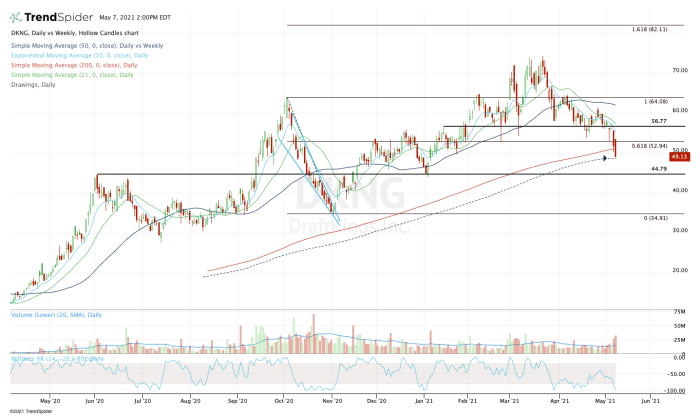
Task: Click the red 49.13 current price tag
Action: 679,157
